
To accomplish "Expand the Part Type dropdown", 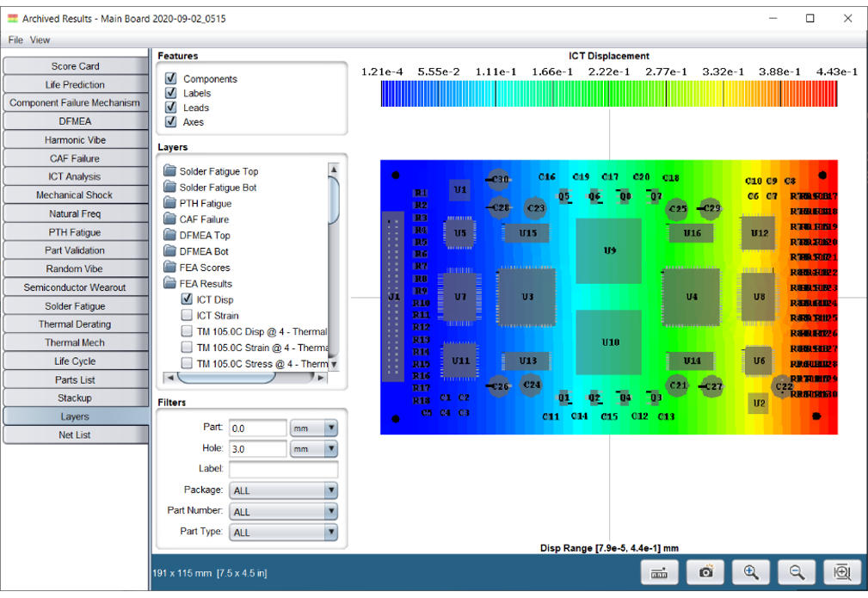I will tap(283, 533).
